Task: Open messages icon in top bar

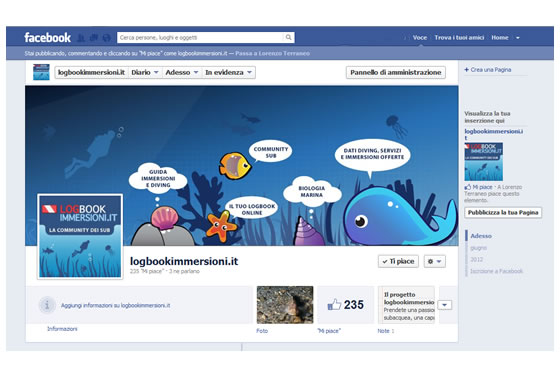Action: tap(94, 37)
